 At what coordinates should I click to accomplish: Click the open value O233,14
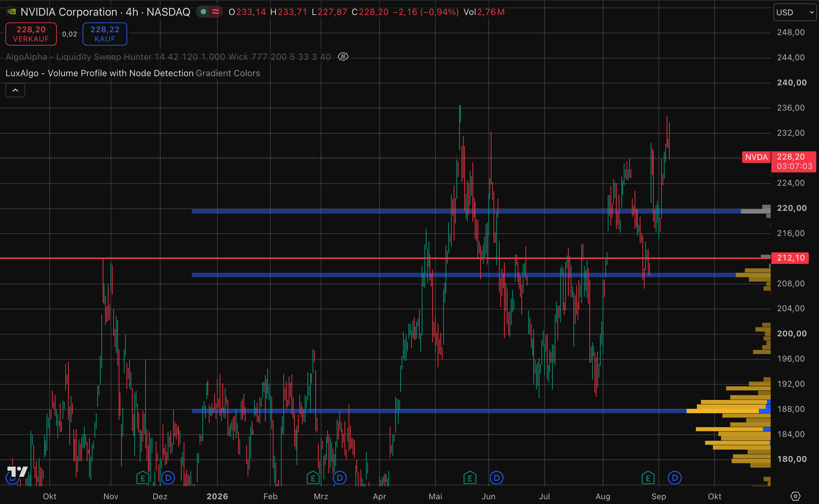point(247,12)
